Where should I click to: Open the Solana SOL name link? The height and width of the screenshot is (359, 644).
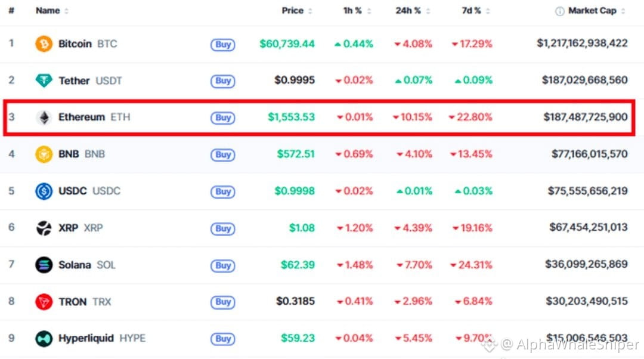(86, 265)
